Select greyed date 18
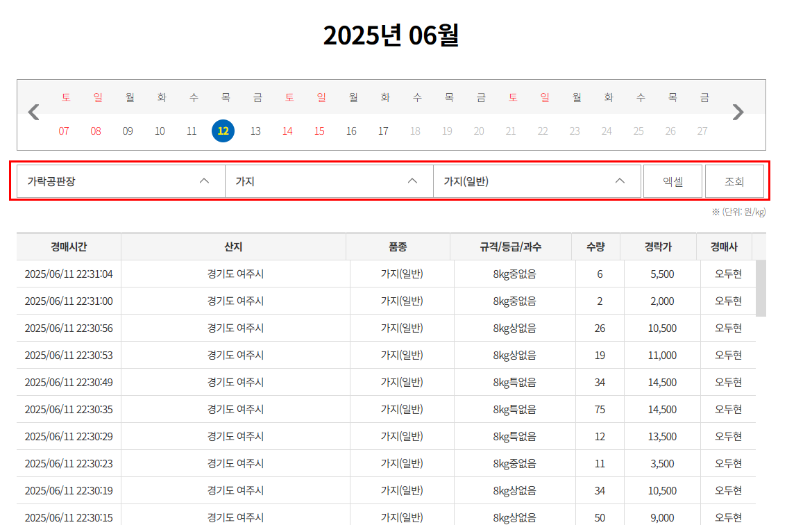Screen dimensions: 812x525 coord(415,131)
